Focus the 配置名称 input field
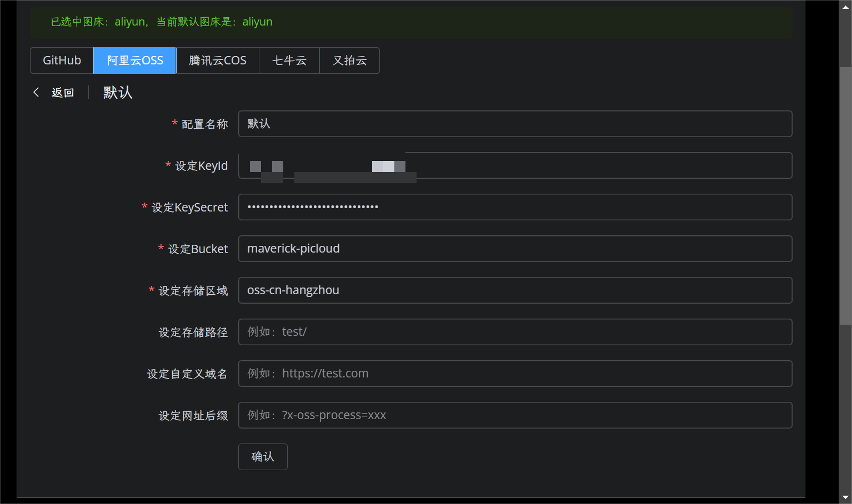The width and height of the screenshot is (852, 504). click(x=515, y=124)
